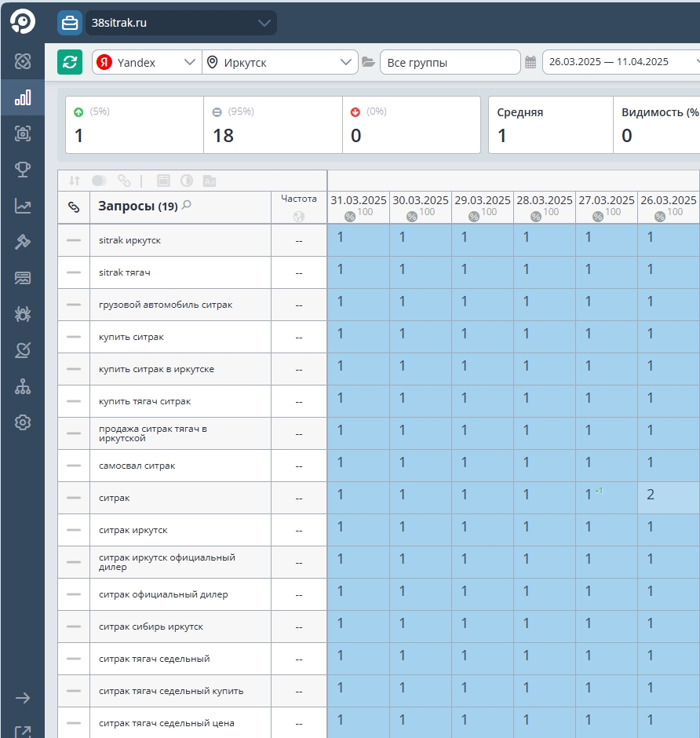Expand the Yandex search engine dropdown
Screen dimensions: 700x738
pyautogui.click(x=146, y=62)
